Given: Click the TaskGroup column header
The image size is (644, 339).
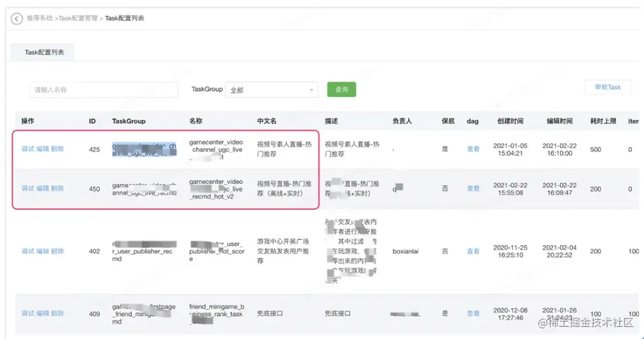Looking at the screenshot, I should point(129,121).
